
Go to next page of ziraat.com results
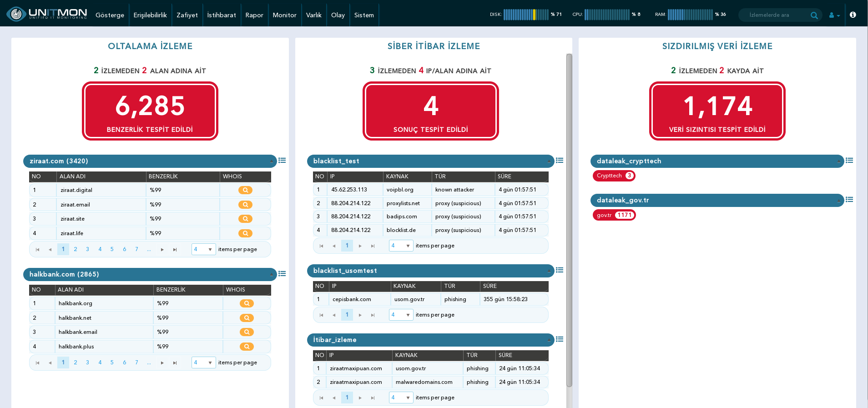coord(162,249)
